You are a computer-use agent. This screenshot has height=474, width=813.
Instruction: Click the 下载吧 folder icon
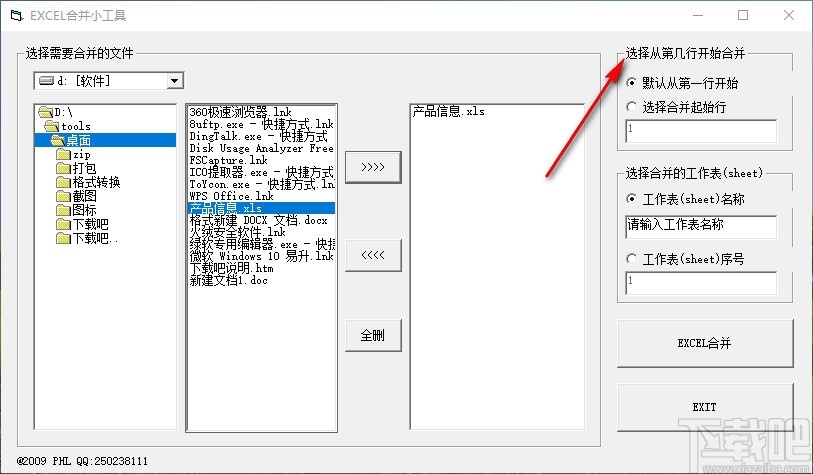[63, 224]
